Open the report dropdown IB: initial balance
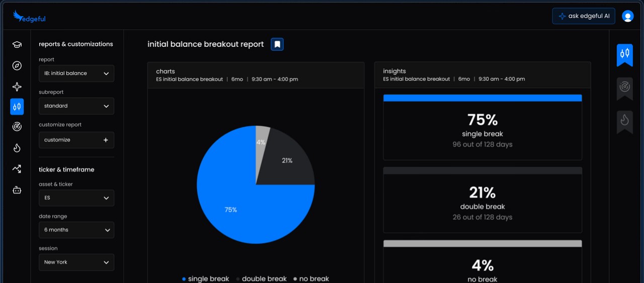The image size is (644, 283). [x=76, y=74]
